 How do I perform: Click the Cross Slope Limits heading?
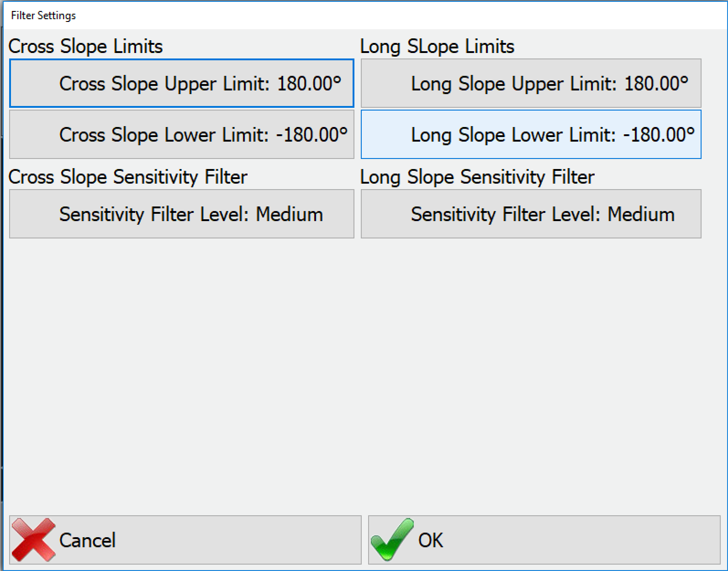click(85, 47)
